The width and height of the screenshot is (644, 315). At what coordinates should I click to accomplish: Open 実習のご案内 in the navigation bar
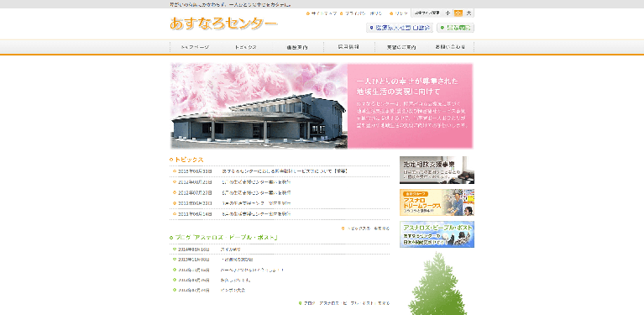pyautogui.click(x=401, y=47)
